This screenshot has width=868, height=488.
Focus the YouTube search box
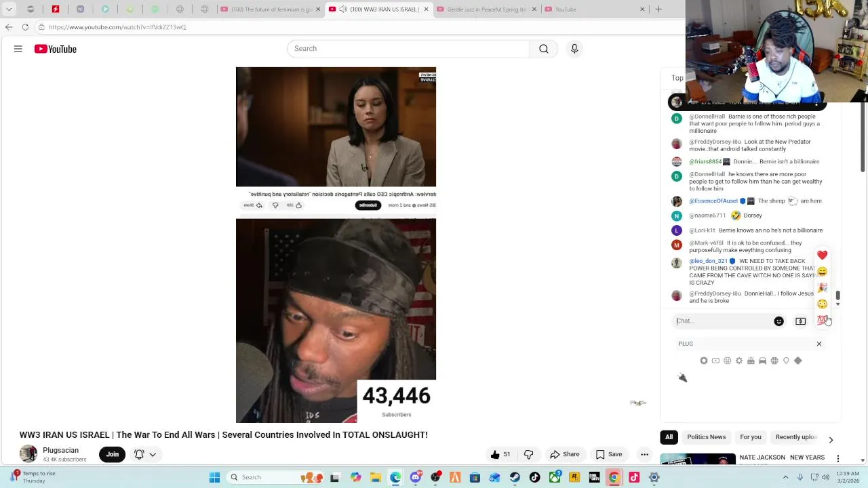[409, 49]
